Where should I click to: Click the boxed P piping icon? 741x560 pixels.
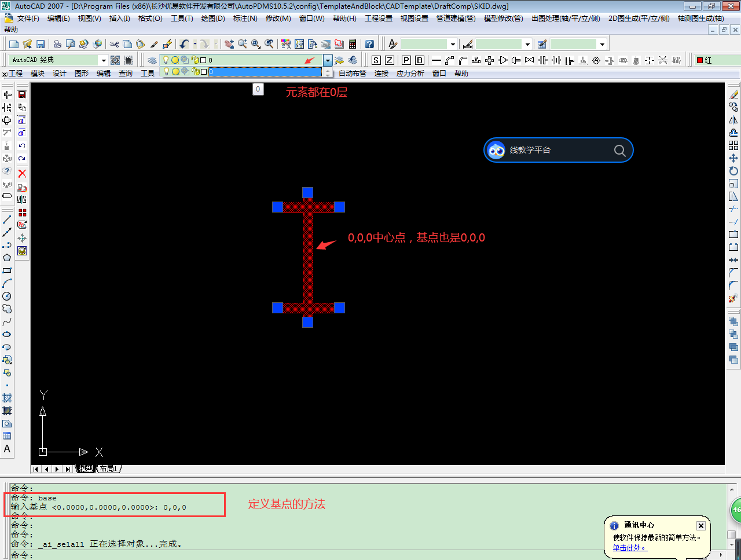pos(406,60)
